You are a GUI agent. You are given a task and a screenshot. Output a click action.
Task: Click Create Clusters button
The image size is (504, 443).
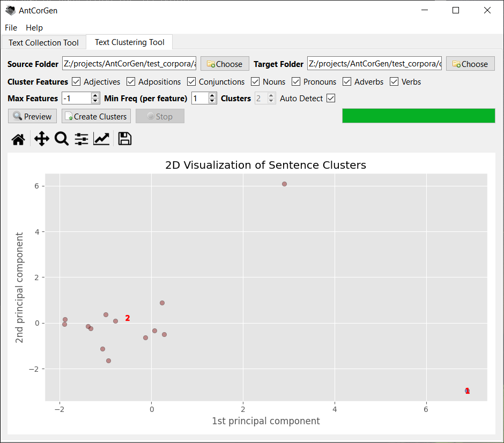(96, 116)
